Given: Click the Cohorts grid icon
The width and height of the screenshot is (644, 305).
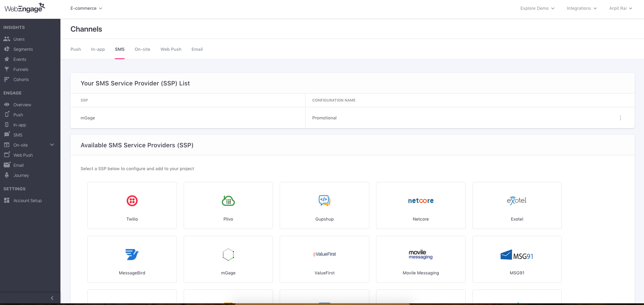Looking at the screenshot, I should coord(7,79).
